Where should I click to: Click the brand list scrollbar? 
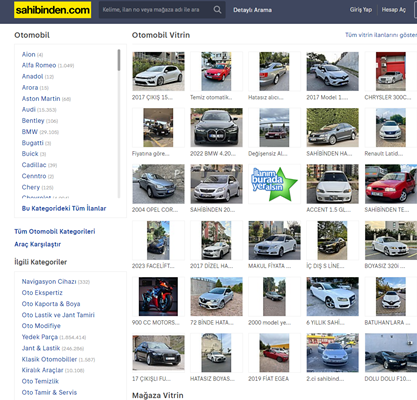click(119, 60)
